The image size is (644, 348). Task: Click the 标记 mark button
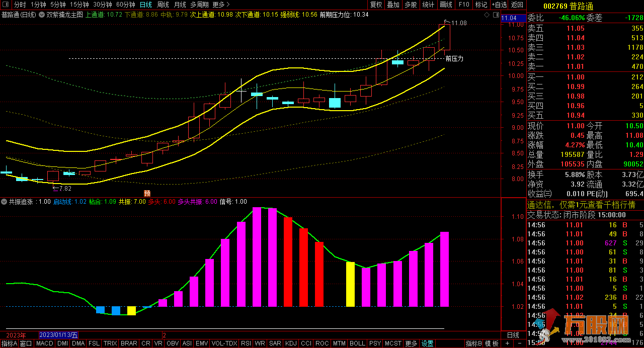coord(481,5)
